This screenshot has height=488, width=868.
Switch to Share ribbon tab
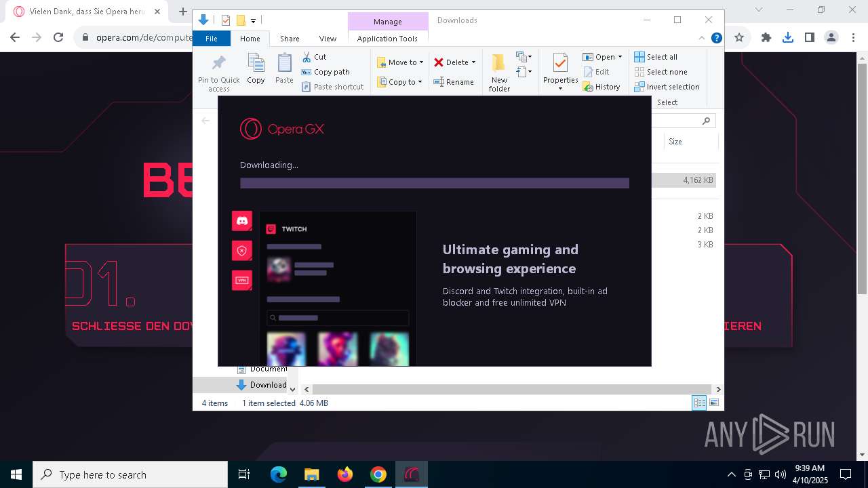tap(290, 39)
